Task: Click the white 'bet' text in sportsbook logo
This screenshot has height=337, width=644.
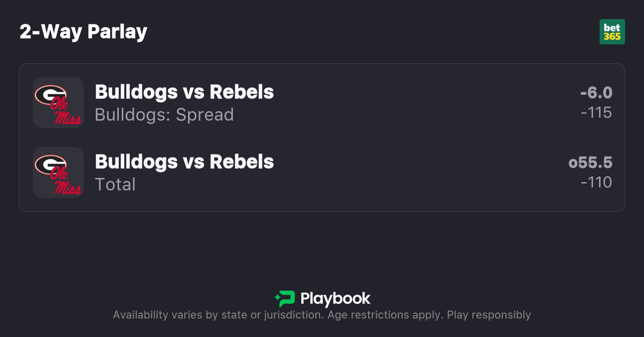Action: coord(612,28)
